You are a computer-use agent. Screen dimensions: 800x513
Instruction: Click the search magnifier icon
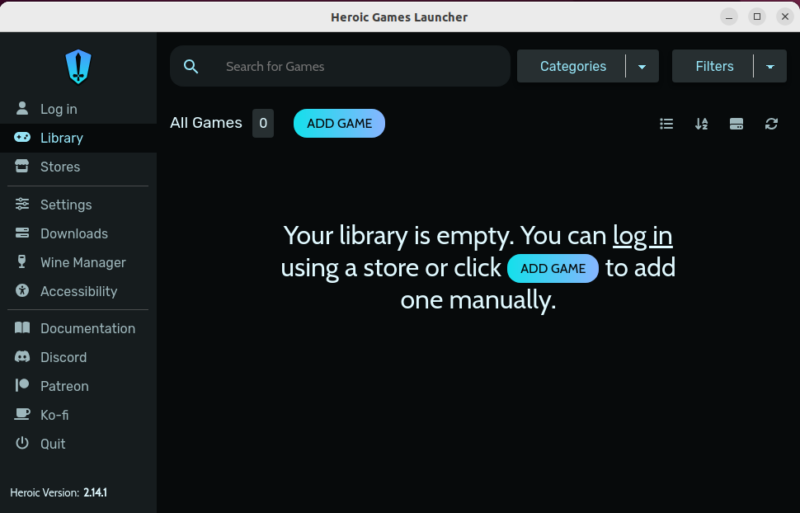click(x=191, y=66)
